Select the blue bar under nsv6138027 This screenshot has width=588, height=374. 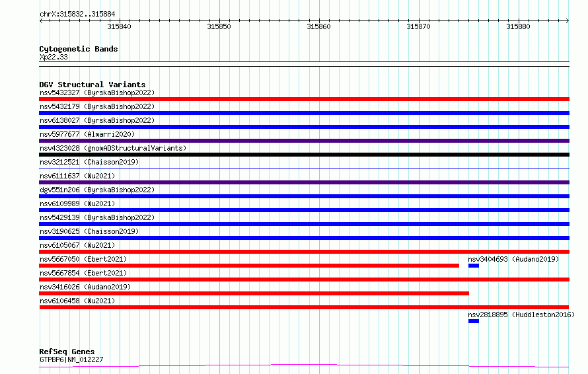click(304, 127)
